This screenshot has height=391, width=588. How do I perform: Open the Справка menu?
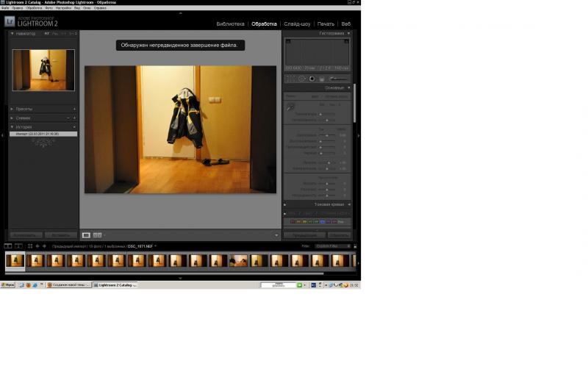pyautogui.click(x=100, y=8)
